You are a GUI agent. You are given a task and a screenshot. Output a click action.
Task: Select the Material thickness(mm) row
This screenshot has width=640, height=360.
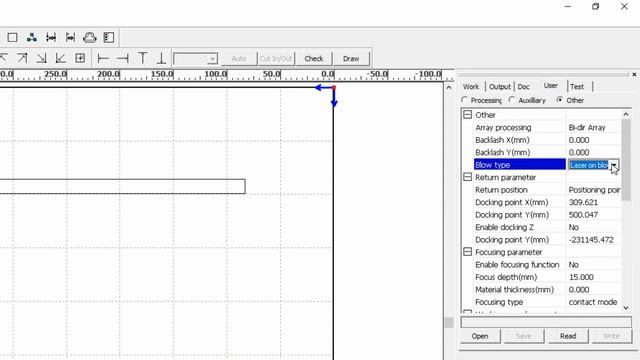547,289
